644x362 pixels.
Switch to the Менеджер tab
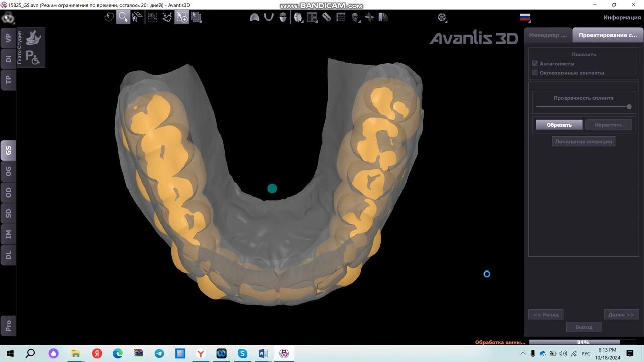(547, 35)
